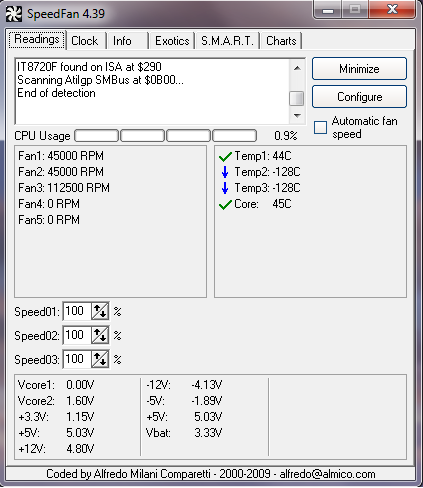Click the Temp1: 44C reading text

pos(263,156)
